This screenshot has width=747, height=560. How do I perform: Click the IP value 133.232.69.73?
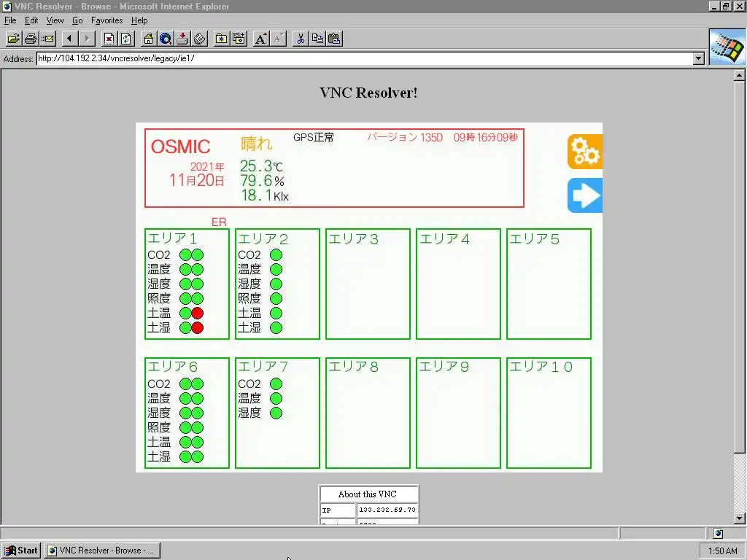point(387,510)
